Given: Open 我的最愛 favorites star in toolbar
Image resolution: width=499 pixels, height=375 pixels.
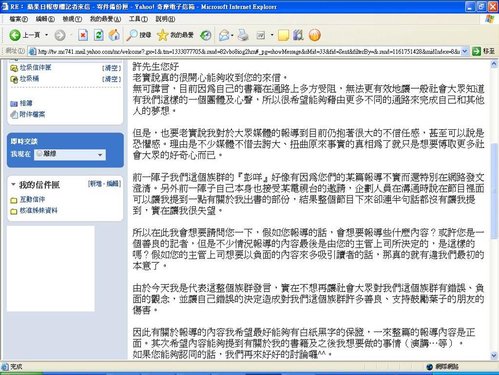Looking at the screenshot, I should point(175,35).
